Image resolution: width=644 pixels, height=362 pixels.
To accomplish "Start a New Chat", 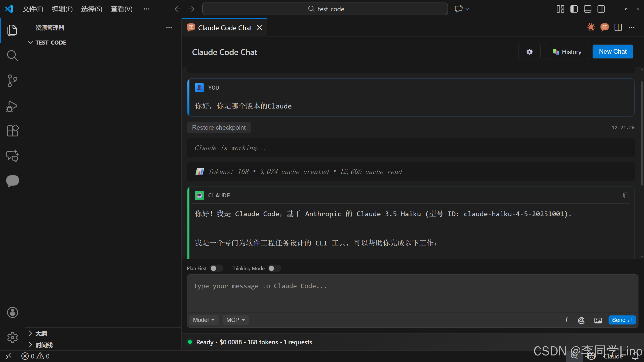I will click(x=613, y=52).
